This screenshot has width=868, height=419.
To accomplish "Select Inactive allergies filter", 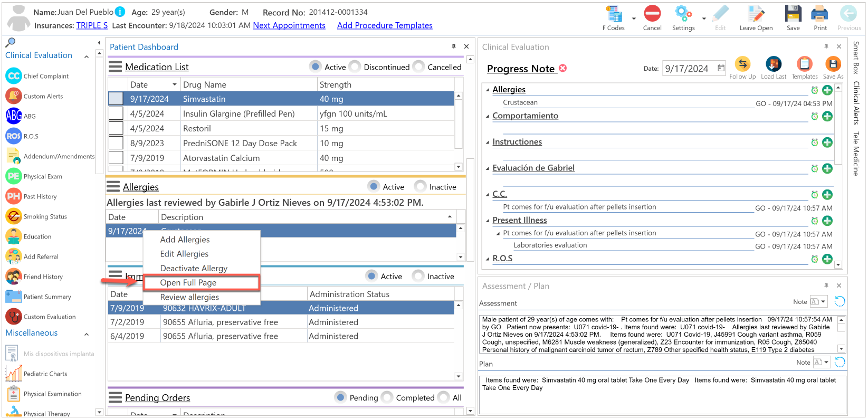I will 421,186.
